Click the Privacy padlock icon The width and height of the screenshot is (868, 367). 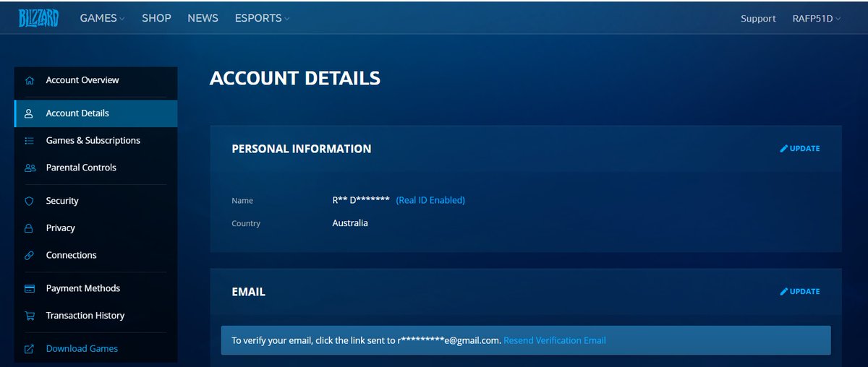pos(30,228)
